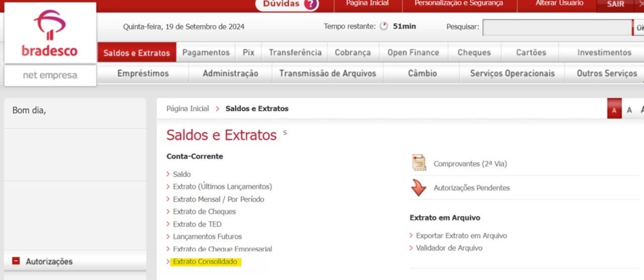Open Transmissão de Arquivos menu
Viewport: 644px width, 280px height.
coord(328,73)
